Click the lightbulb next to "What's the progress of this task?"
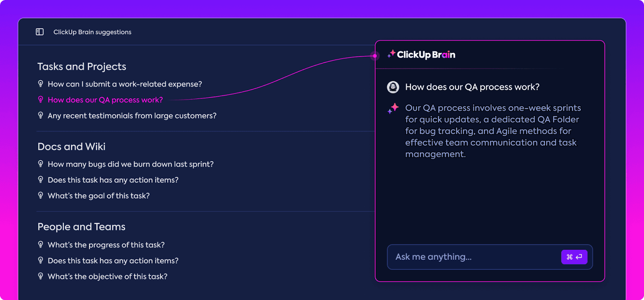Screen dimensions: 644x300 (x=40, y=244)
